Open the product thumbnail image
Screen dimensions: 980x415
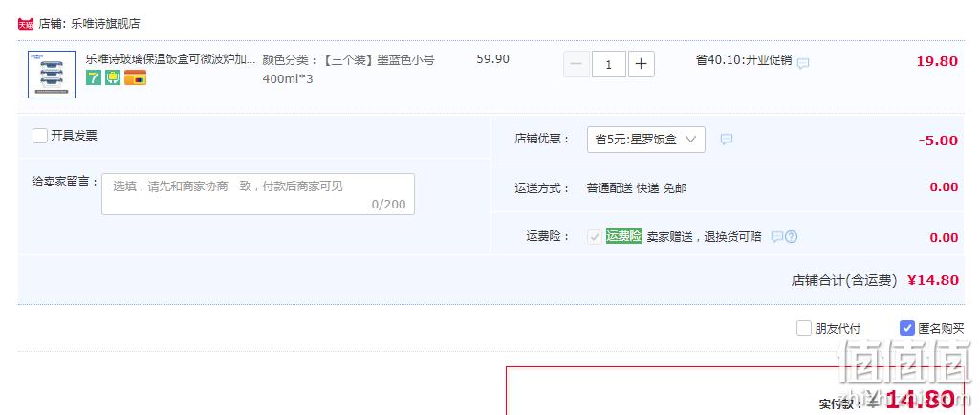[52, 75]
